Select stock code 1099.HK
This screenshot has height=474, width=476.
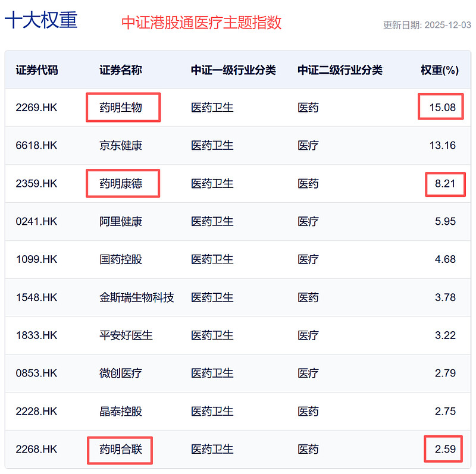(x=36, y=259)
